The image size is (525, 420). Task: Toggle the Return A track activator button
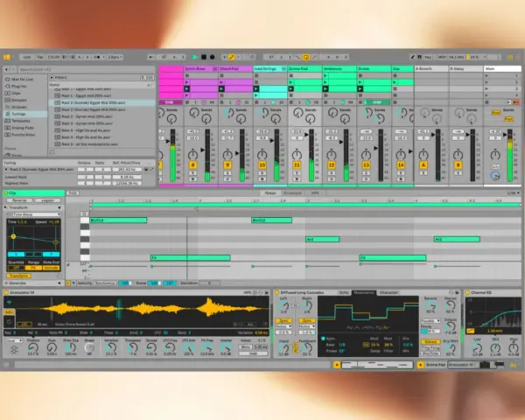coord(423,165)
